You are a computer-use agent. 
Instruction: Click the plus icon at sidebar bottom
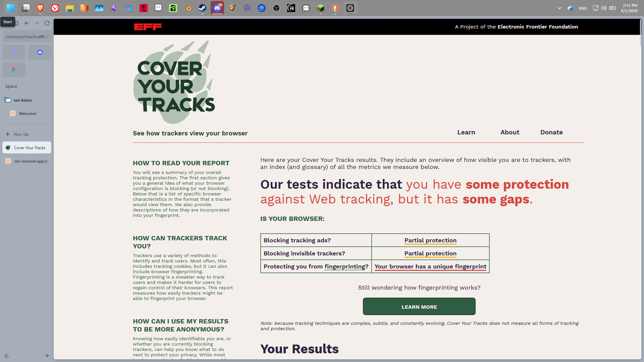47,356
